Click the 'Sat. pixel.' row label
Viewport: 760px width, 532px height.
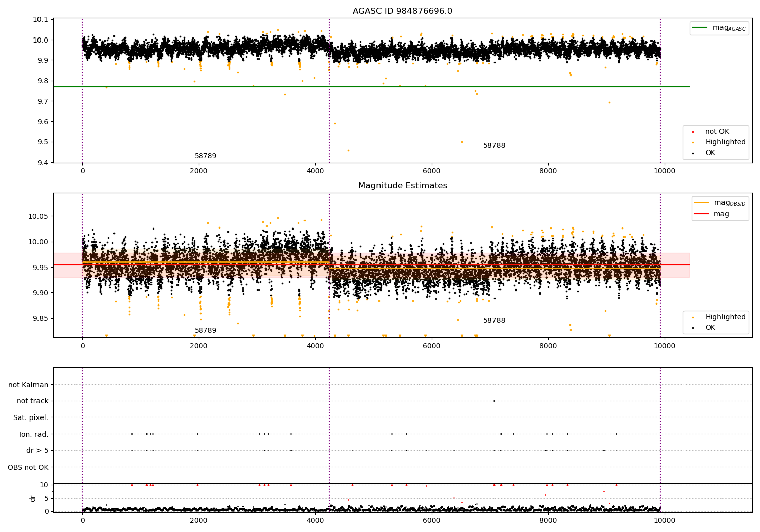30,417
